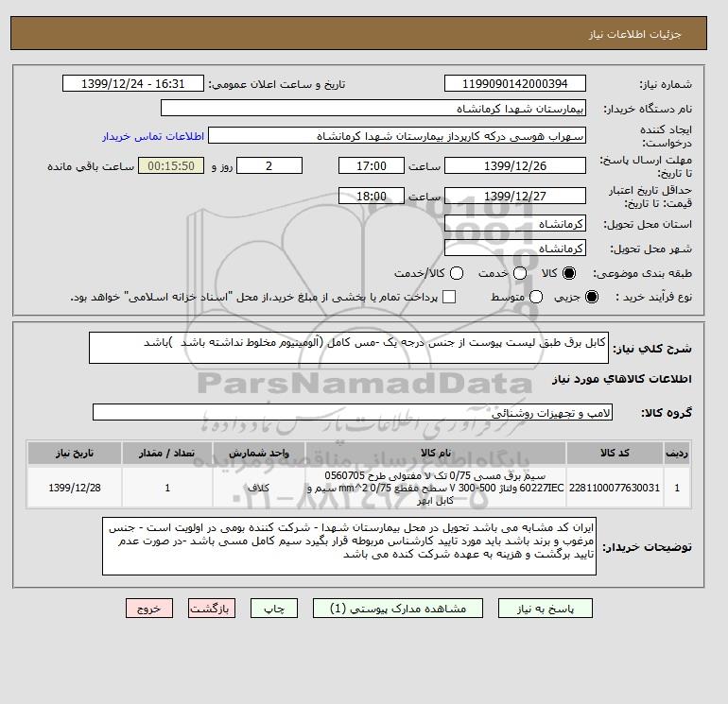Click ردیف column header
The image size is (728, 704).
(x=677, y=453)
